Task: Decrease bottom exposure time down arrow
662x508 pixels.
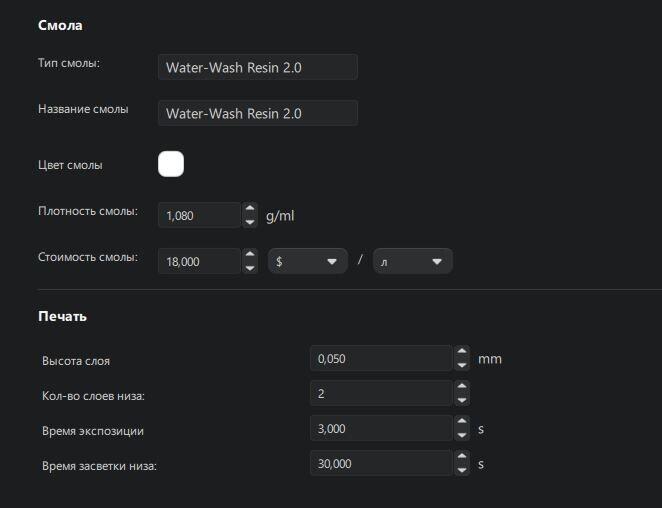Action: [461, 469]
